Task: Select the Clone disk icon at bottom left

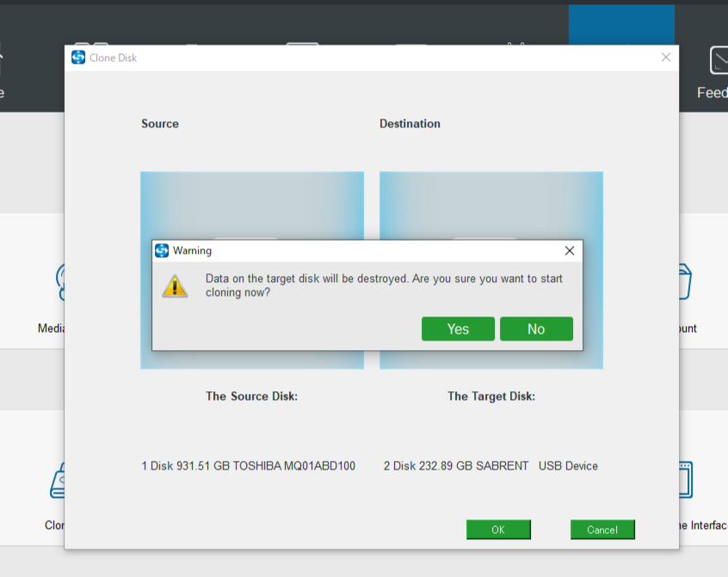Action: pos(57,481)
